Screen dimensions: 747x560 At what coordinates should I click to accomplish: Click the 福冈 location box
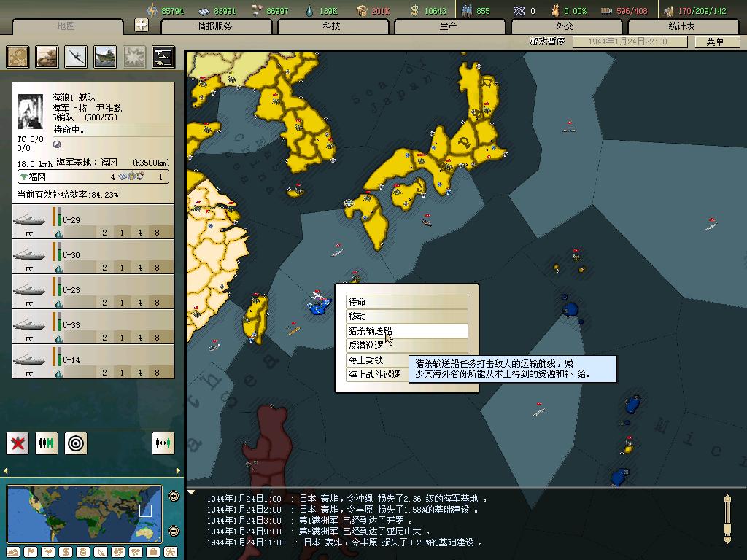(x=93, y=176)
